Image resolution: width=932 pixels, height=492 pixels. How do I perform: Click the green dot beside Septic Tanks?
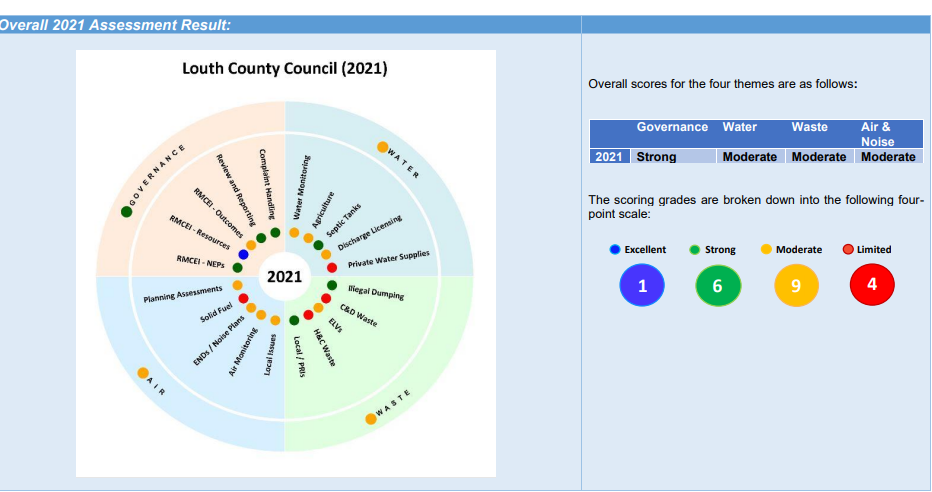pos(318,245)
